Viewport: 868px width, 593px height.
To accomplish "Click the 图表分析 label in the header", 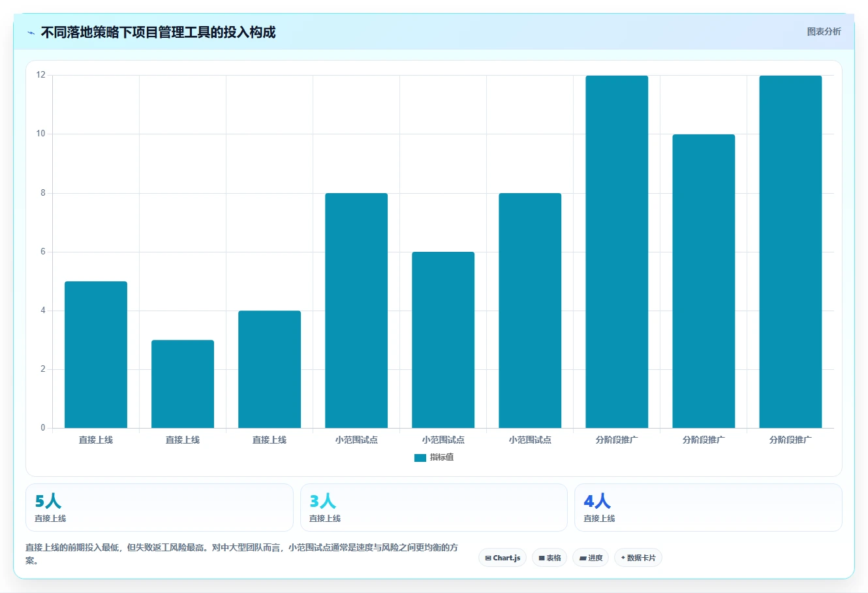I will [824, 31].
